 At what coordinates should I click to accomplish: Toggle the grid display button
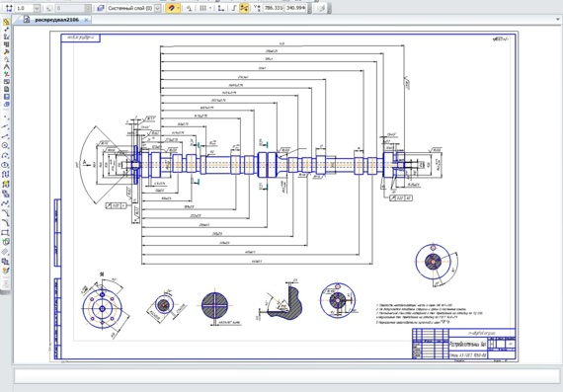202,8
